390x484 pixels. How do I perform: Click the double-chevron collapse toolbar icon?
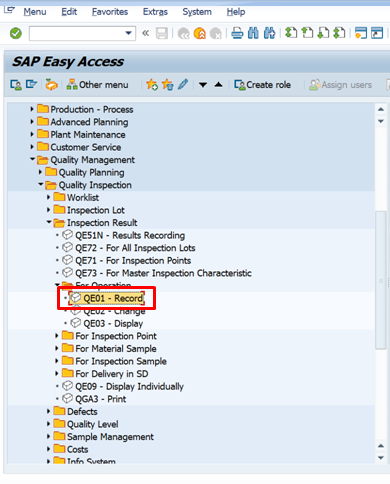tap(145, 33)
